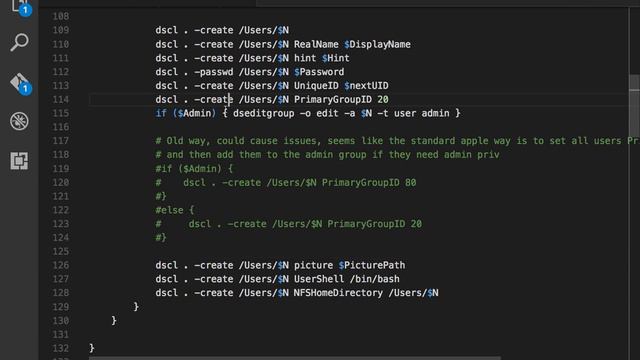
Task: Click line number 109 in gutter
Action: pos(60,30)
